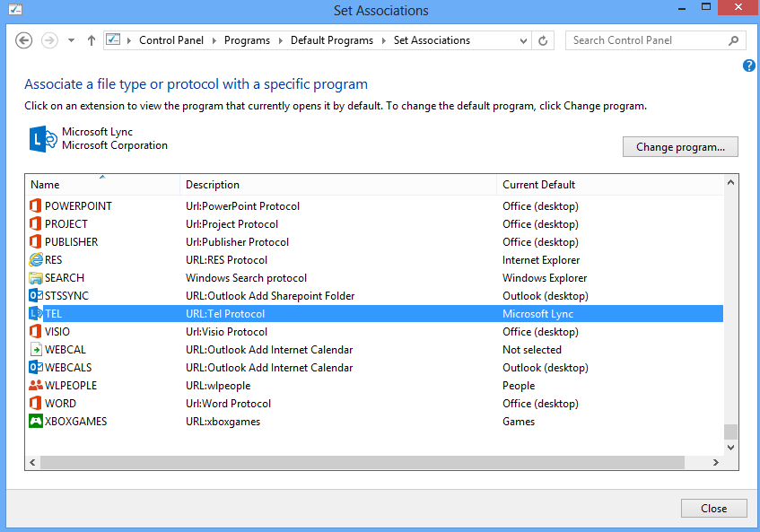Expand the arrow after Programs breadcrumb

pos(280,40)
